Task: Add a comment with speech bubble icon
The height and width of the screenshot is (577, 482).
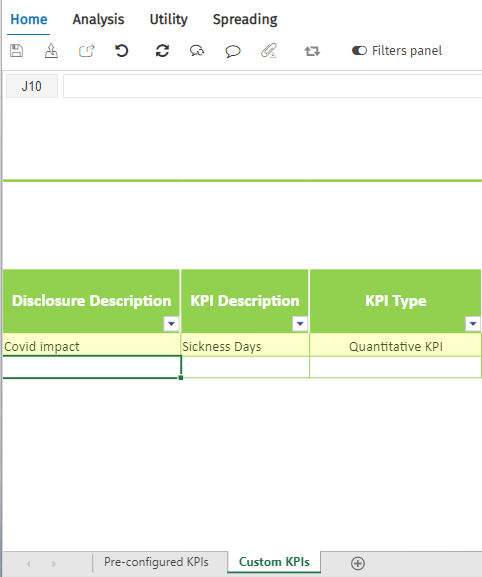Action: (233, 51)
